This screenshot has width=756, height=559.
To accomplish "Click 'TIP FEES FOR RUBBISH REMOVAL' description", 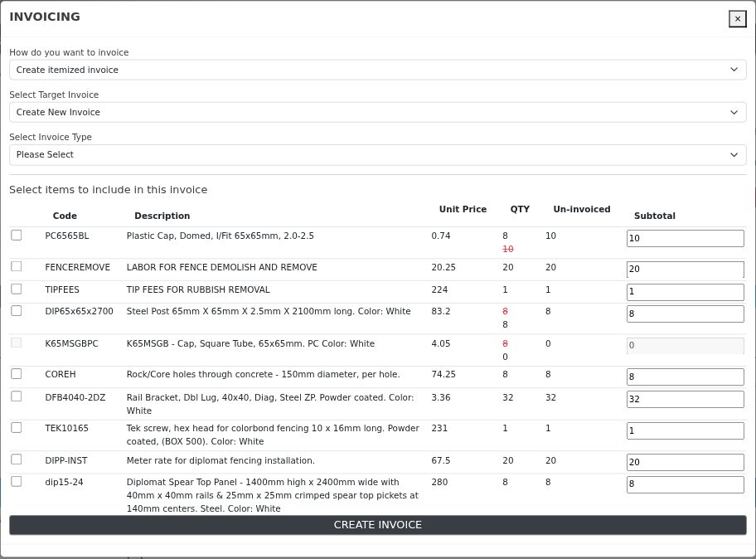I will tap(198, 290).
